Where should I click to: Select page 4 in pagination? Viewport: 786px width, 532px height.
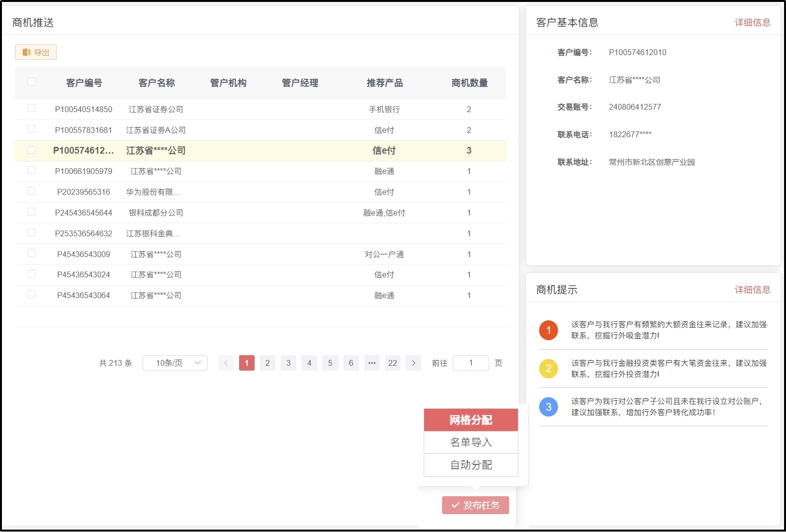[309, 363]
